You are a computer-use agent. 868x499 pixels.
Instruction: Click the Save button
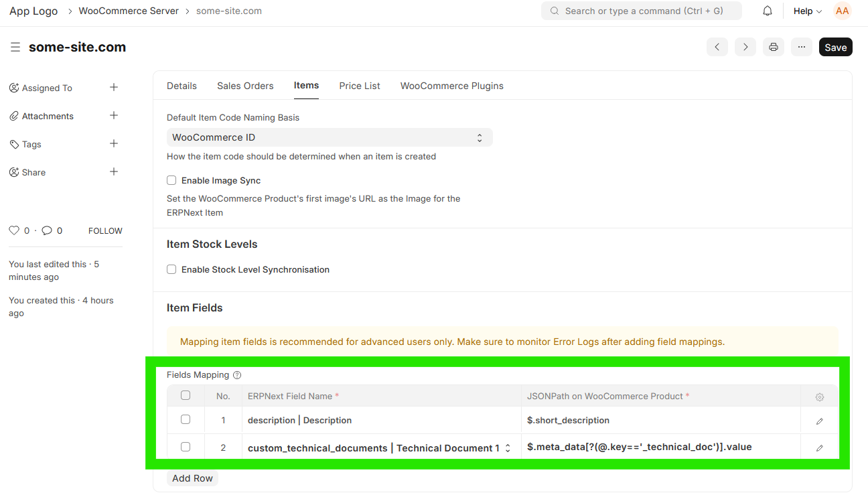(835, 47)
